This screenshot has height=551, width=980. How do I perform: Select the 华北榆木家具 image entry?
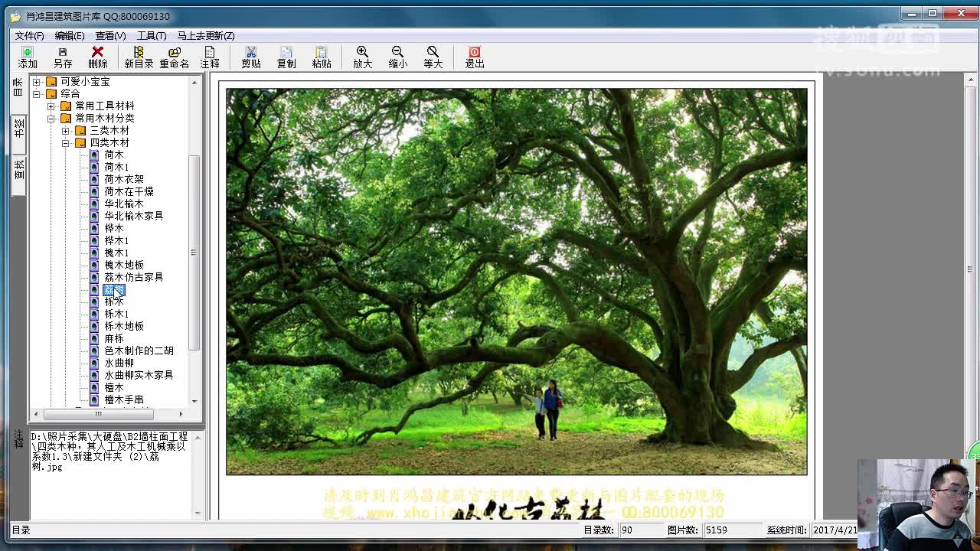(x=134, y=216)
